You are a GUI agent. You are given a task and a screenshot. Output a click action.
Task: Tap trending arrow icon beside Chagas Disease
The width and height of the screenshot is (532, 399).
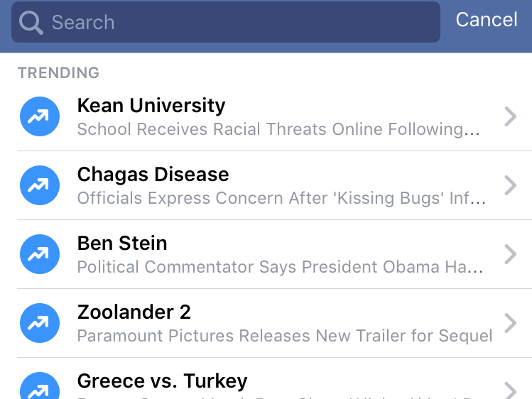coord(38,185)
